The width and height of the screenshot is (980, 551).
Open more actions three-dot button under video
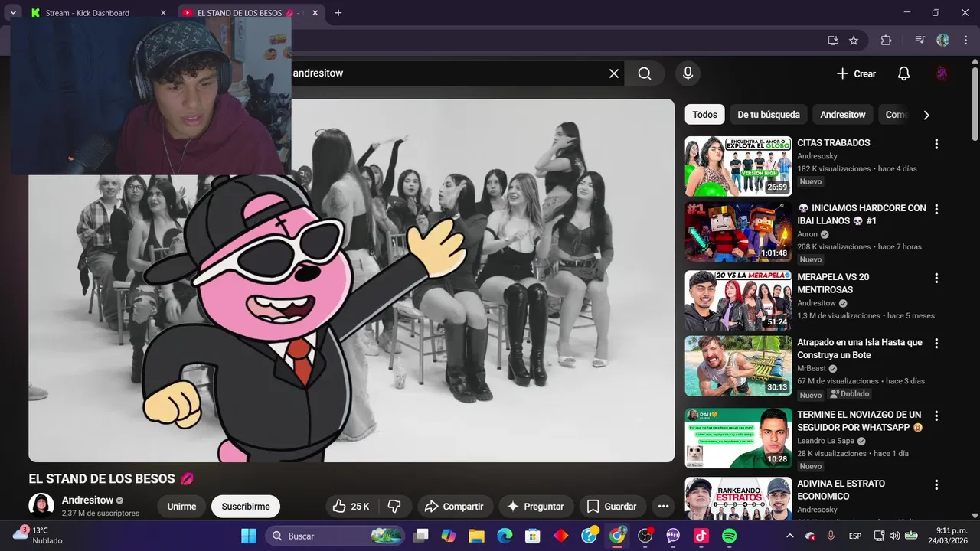(x=663, y=507)
